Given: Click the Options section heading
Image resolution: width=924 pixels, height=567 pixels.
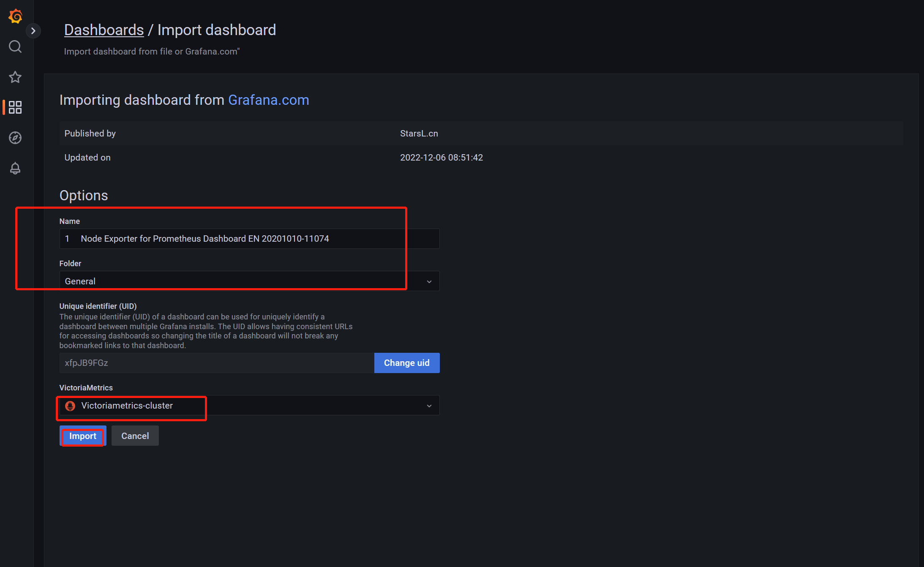Looking at the screenshot, I should [x=84, y=196].
